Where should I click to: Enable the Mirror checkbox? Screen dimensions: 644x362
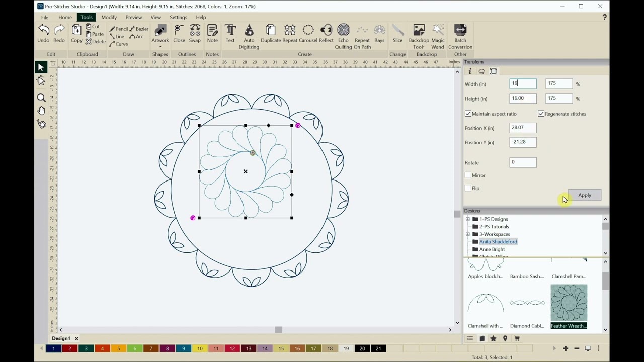pos(468,175)
